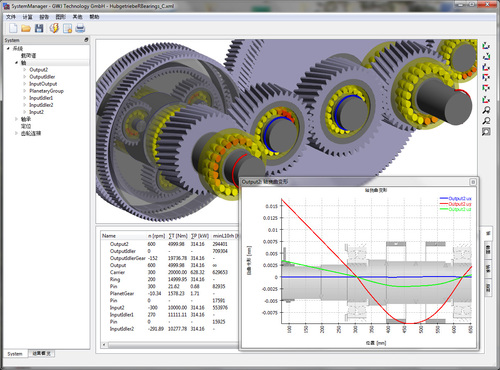This screenshot has width=500, height=370.
Task: Click the upper magnifier zoom icon
Action: pyautogui.click(x=486, y=110)
